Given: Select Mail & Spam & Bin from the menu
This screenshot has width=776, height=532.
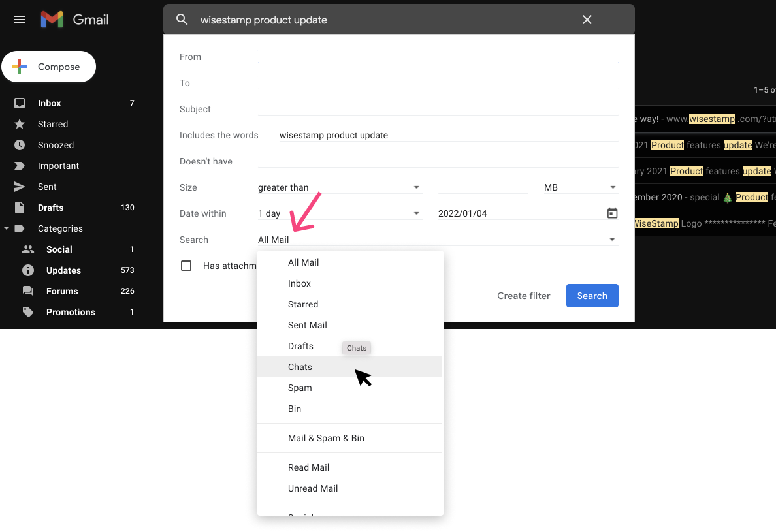Looking at the screenshot, I should pos(327,437).
